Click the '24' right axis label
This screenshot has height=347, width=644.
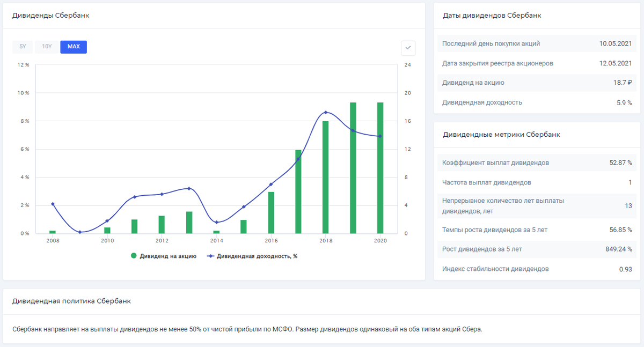pos(407,65)
